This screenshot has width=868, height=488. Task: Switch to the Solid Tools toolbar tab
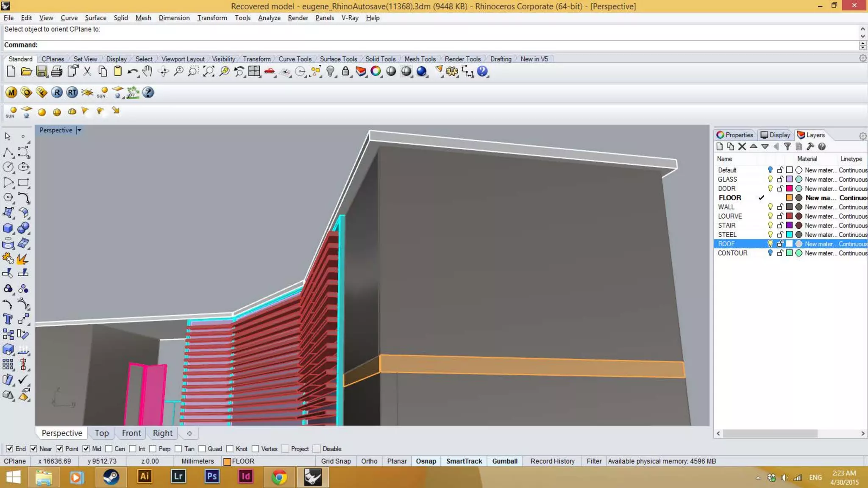point(380,59)
